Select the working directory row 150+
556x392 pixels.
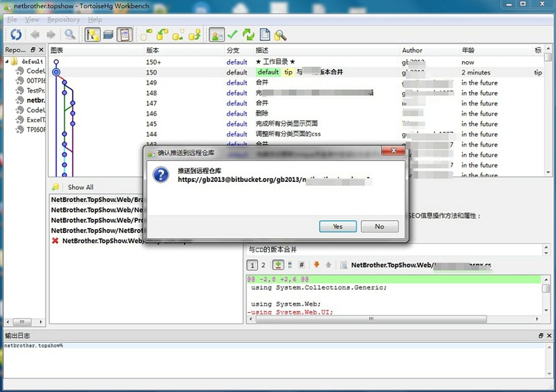tap(296, 62)
